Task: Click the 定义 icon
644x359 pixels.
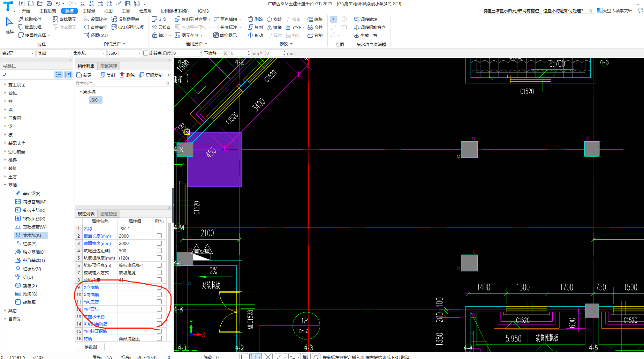Action: [x=154, y=19]
